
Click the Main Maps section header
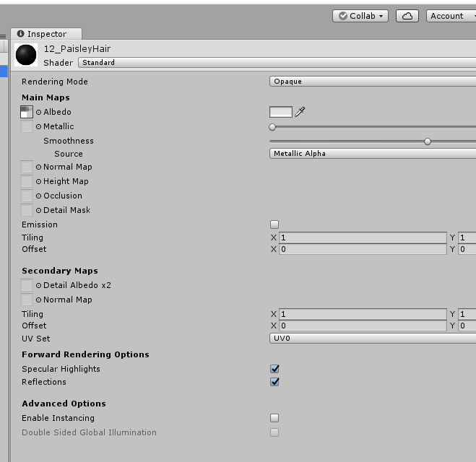(46, 97)
